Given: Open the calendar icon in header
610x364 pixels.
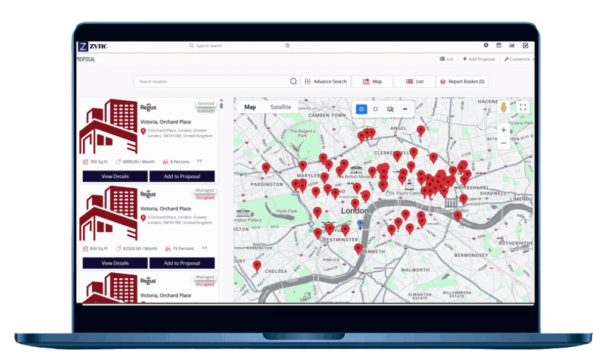Looking at the screenshot, I should point(499,45).
